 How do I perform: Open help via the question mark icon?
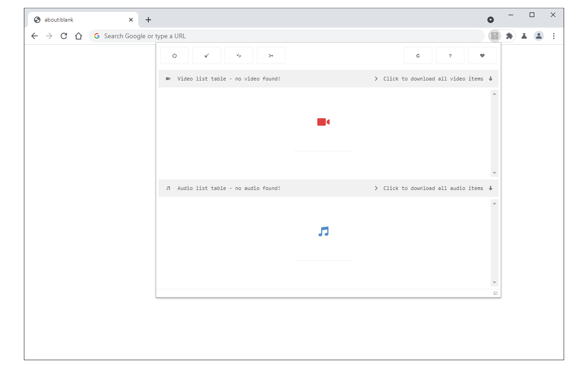pos(450,55)
